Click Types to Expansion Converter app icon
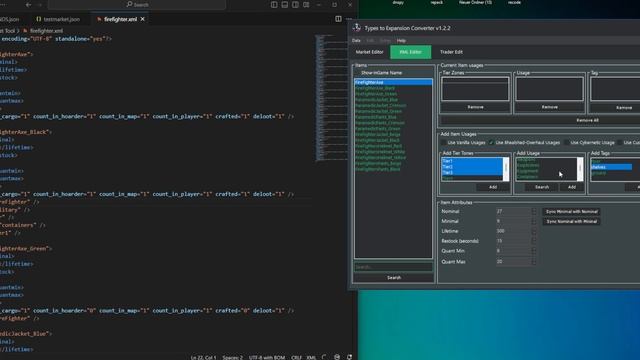This screenshot has width=640, height=360. (357, 28)
